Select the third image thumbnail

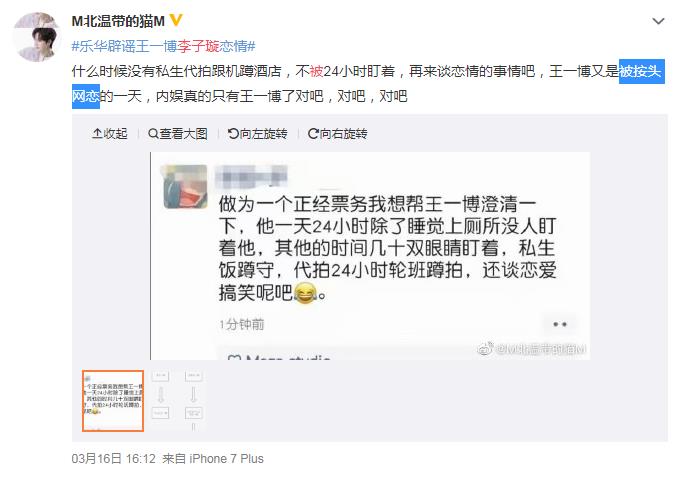point(194,401)
